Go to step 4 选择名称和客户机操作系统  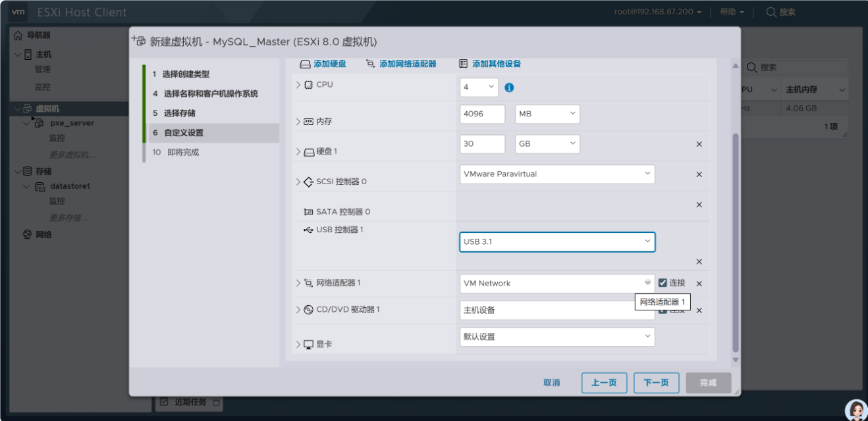pyautogui.click(x=213, y=93)
